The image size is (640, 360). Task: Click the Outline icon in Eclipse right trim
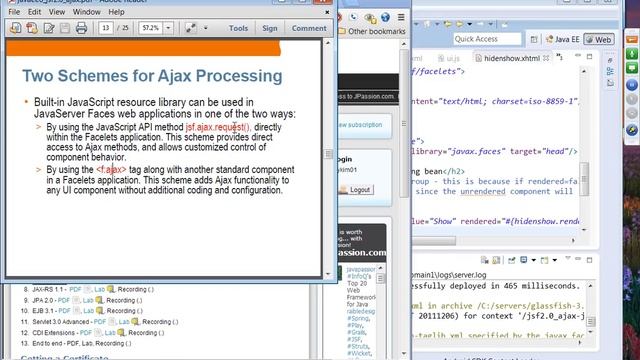tap(610, 71)
